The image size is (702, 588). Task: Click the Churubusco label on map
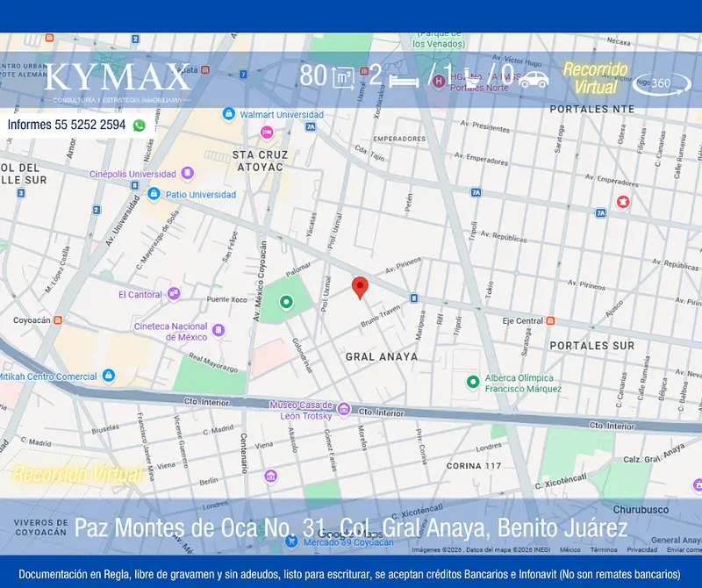pos(641,510)
